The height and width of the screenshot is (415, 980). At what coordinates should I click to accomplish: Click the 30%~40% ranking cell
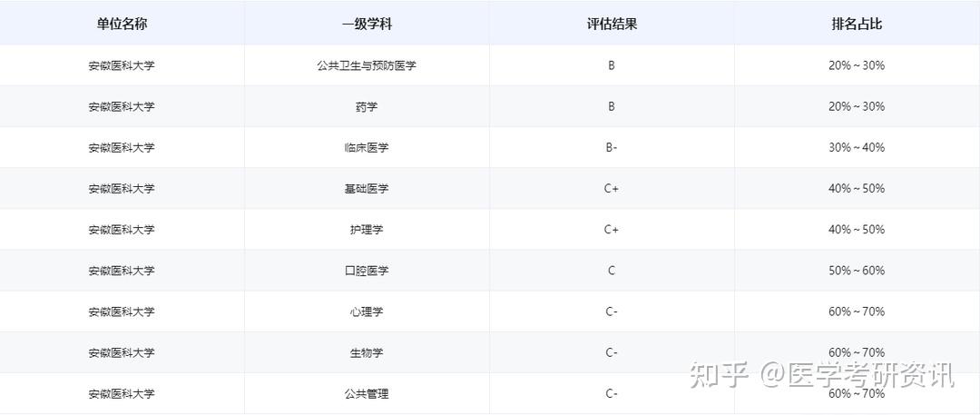coord(857,147)
